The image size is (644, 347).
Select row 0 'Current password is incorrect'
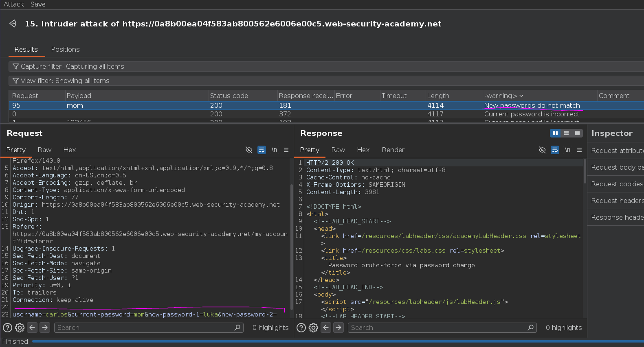tap(326, 114)
